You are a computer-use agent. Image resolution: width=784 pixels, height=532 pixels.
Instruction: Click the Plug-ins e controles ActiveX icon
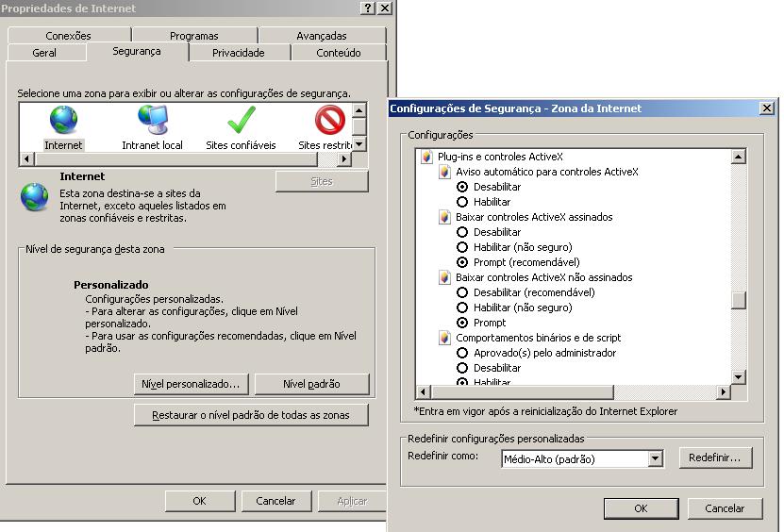(427, 157)
